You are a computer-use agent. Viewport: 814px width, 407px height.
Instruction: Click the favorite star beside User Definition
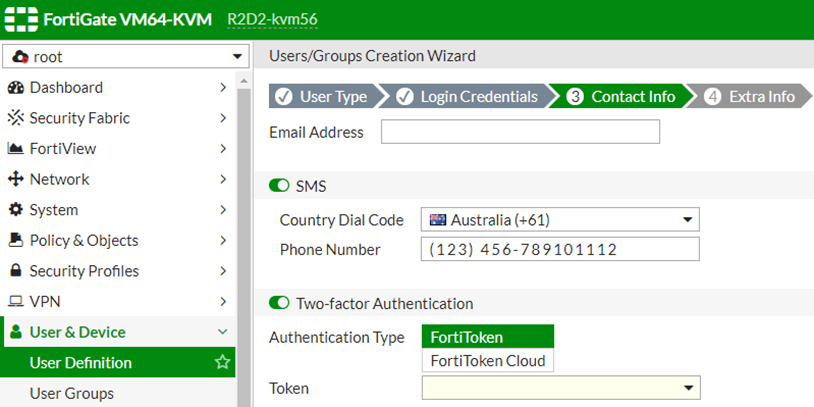tap(222, 363)
